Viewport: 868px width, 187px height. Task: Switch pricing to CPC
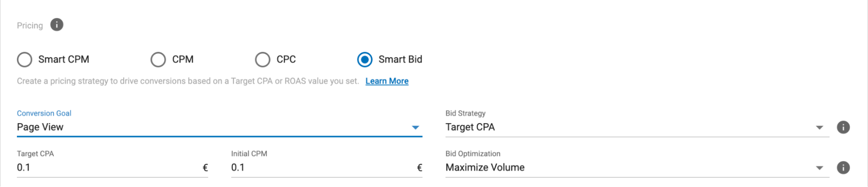tap(263, 60)
